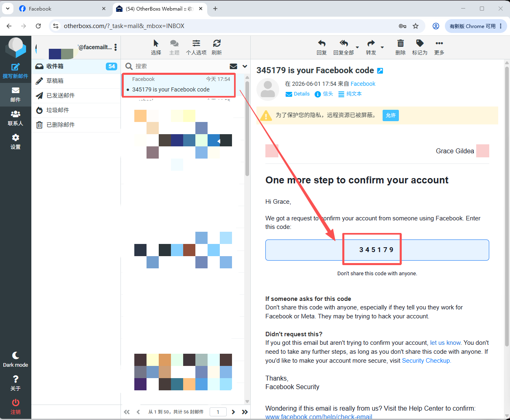Viewport: 510px width, 420px height.
Task: Click the message list vertical scrollbar
Action: (x=247, y=128)
